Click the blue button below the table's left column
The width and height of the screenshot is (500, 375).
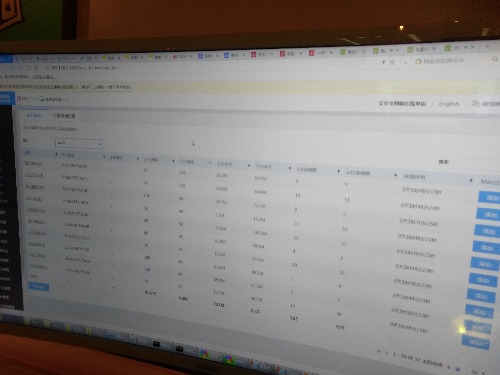point(39,287)
